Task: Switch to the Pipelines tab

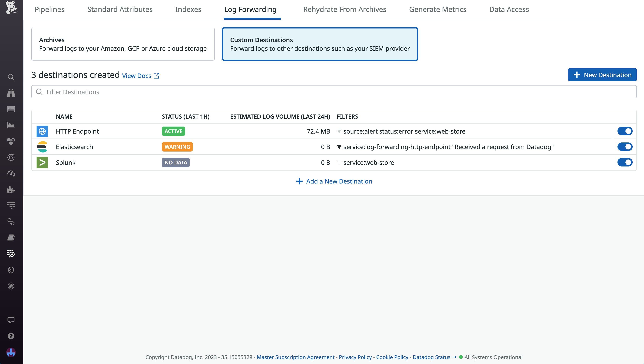Action: (x=50, y=9)
